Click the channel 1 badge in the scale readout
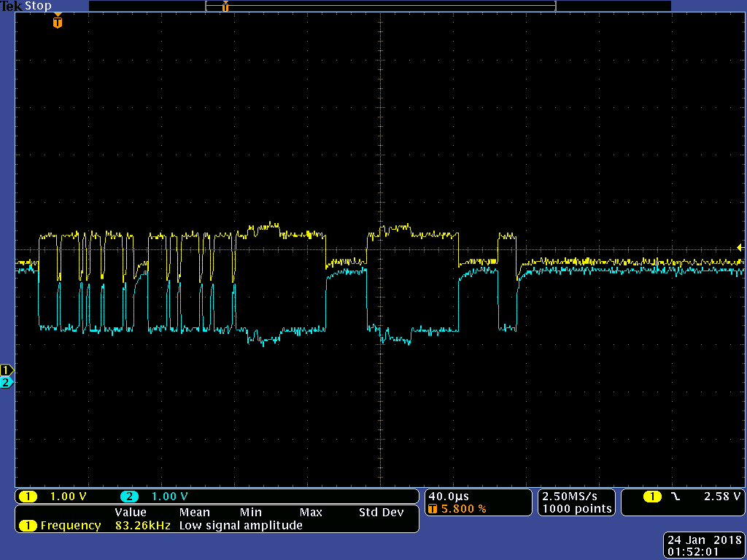 [x=28, y=497]
